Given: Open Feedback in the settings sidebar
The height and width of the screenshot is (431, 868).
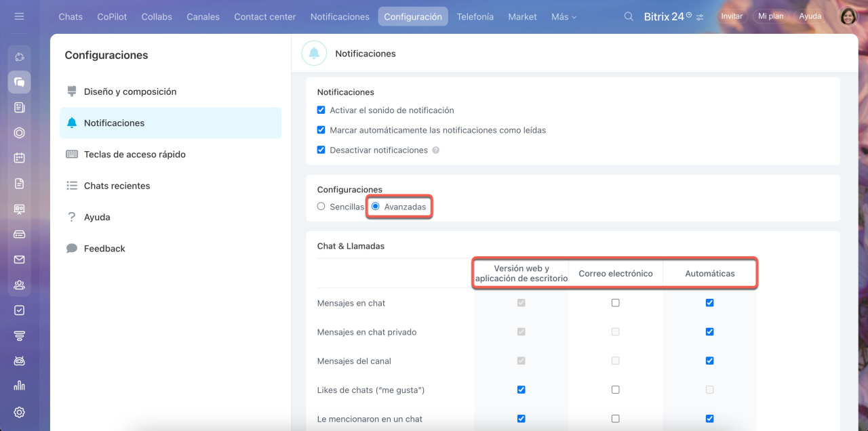Looking at the screenshot, I should 170,249.
